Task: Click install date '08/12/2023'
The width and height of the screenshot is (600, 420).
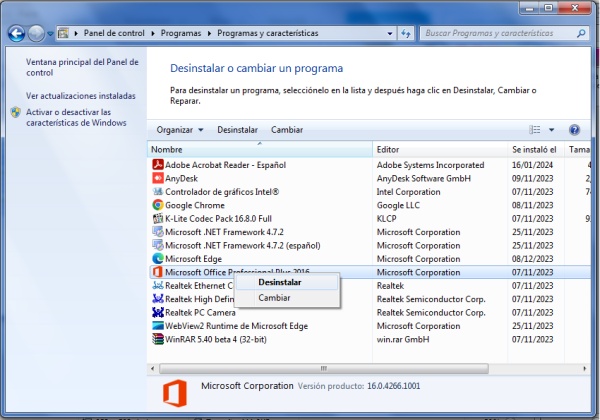Action: click(533, 259)
